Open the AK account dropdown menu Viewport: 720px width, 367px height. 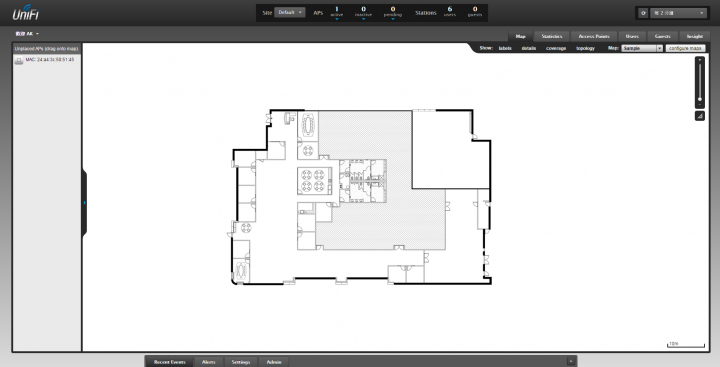pyautogui.click(x=27, y=34)
